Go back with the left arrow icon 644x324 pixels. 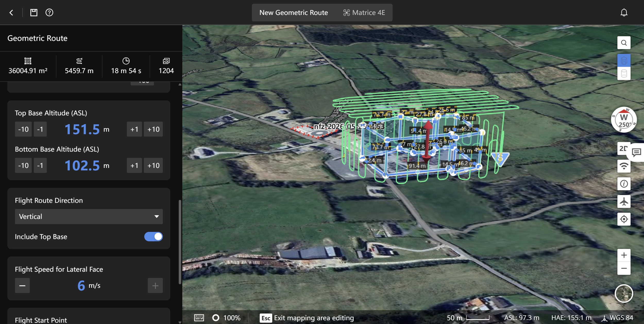[x=11, y=12]
